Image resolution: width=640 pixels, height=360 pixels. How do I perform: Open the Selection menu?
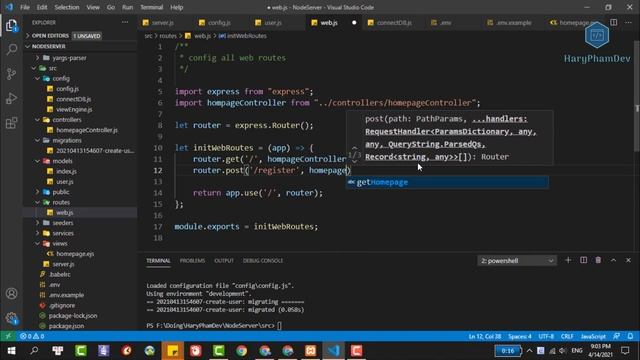67,7
